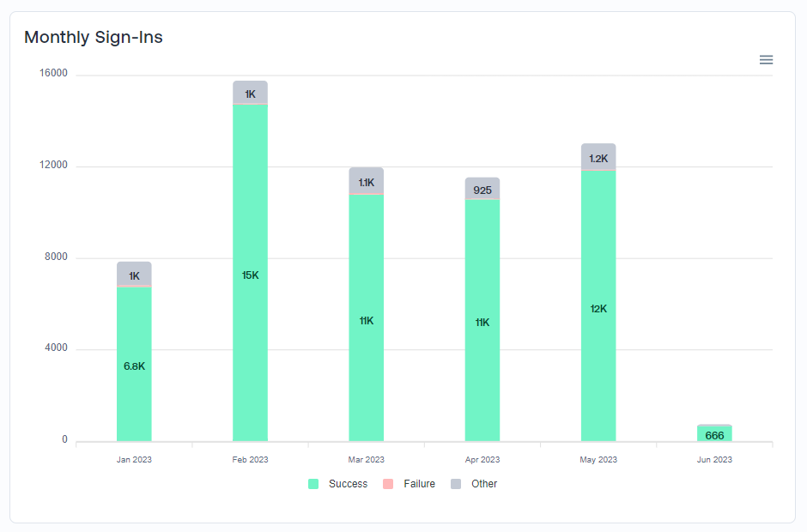Open the chart hamburger menu
The height and width of the screenshot is (532, 807).
[x=766, y=60]
